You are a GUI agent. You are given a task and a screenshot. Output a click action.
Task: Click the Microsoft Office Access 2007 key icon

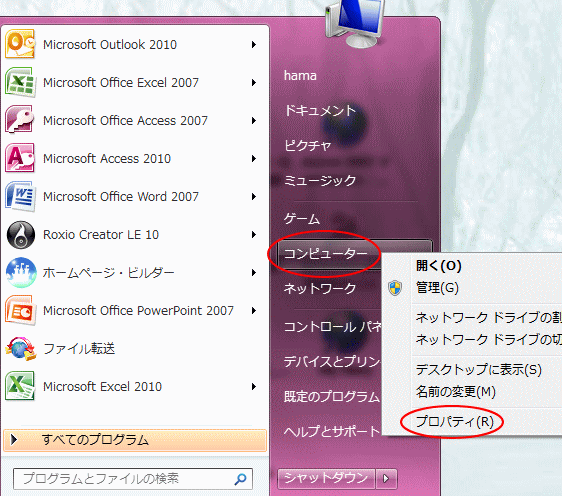(20, 120)
